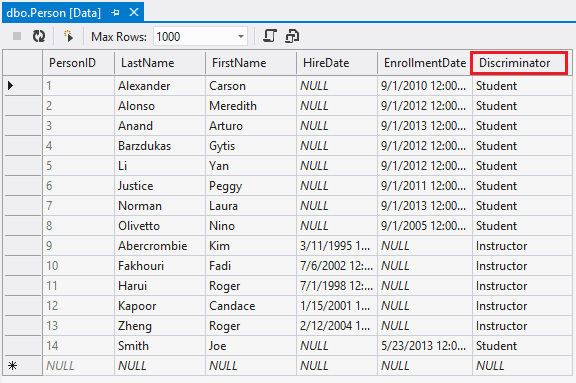Click the FirstName cell 'Meredith'
The height and width of the screenshot is (383, 576).
[251, 106]
